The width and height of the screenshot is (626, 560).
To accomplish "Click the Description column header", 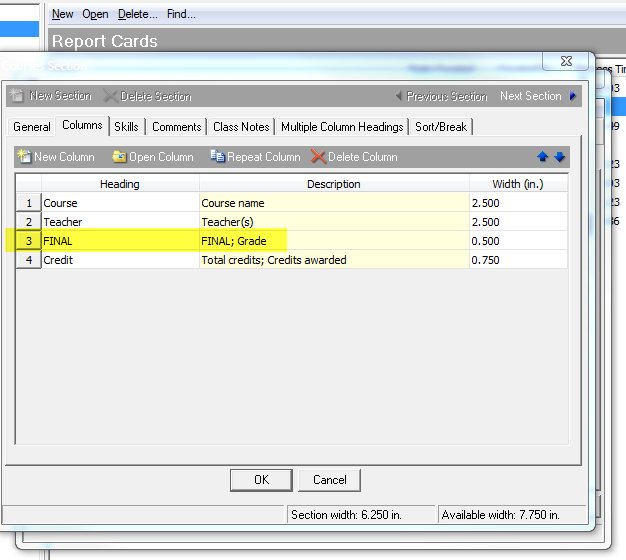I will (334, 184).
